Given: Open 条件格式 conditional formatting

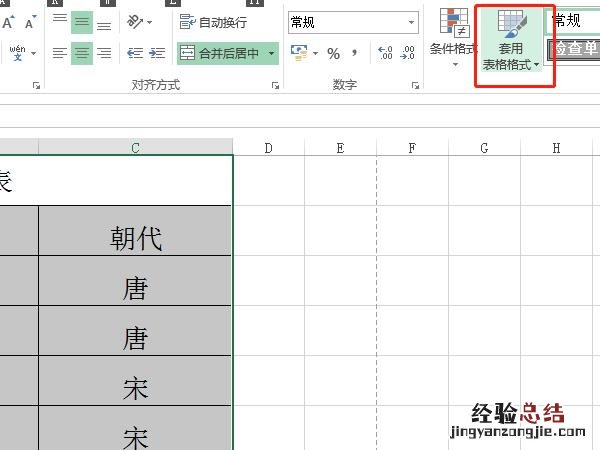Looking at the screenshot, I should pos(454,38).
